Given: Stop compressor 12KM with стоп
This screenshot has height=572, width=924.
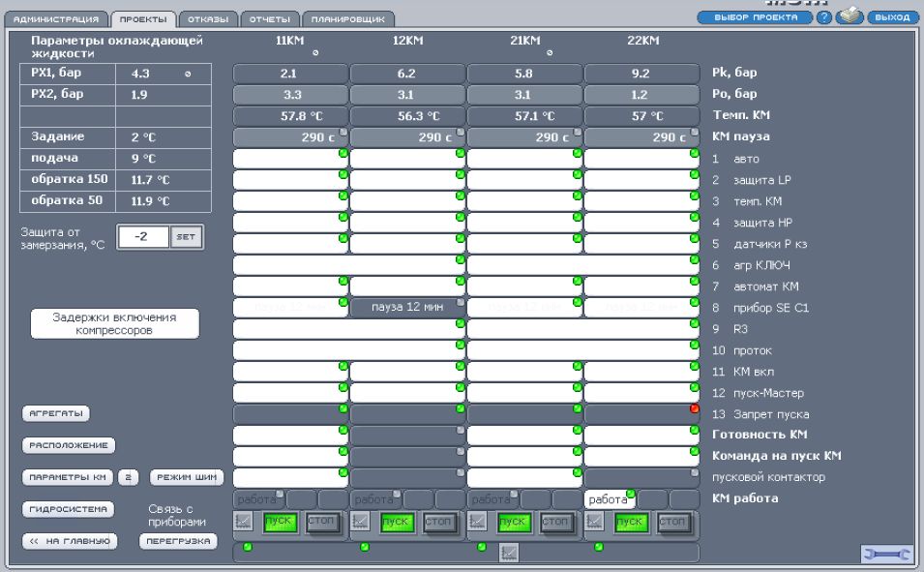Looking at the screenshot, I should [438, 522].
